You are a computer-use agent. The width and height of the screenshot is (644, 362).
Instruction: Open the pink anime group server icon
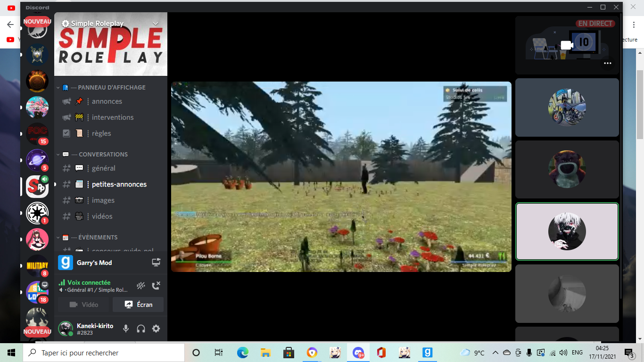pyautogui.click(x=37, y=107)
